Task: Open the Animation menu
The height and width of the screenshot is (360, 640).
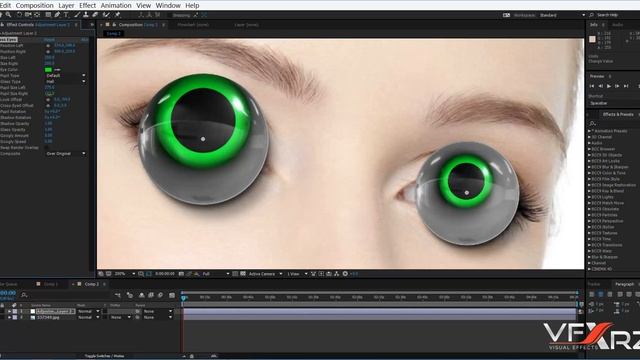Action: (116, 5)
